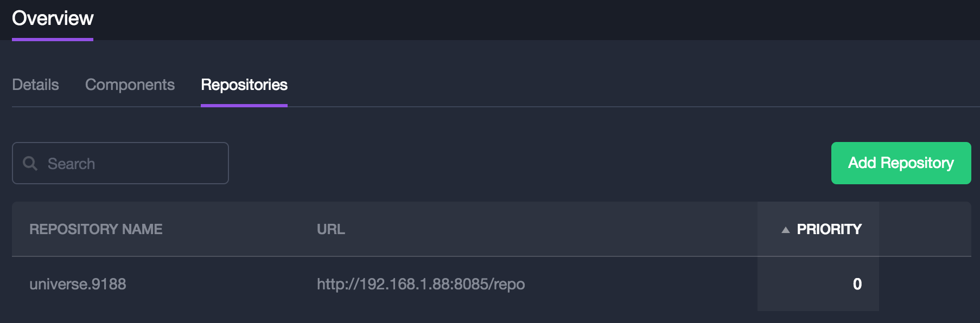The width and height of the screenshot is (980, 323).
Task: Select the universe.9188 repository name
Action: (78, 284)
